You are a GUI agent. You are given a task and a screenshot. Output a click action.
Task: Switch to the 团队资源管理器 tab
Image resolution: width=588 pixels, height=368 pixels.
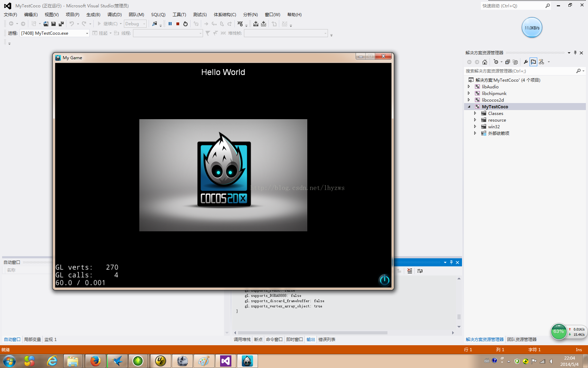pos(522,340)
